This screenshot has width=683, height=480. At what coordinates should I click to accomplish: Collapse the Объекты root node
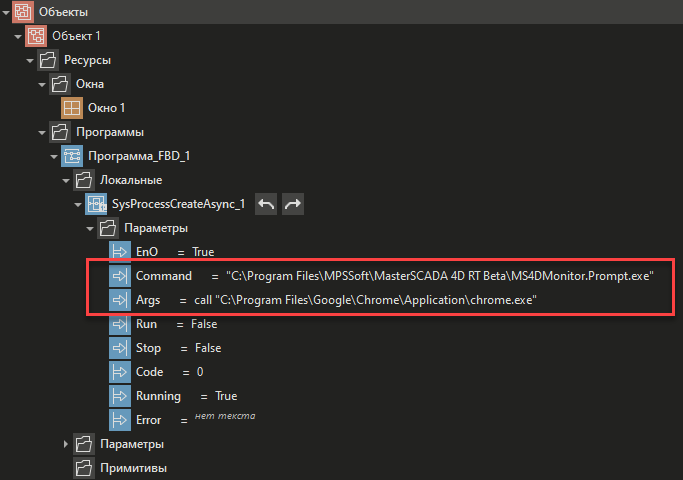tap(6, 13)
